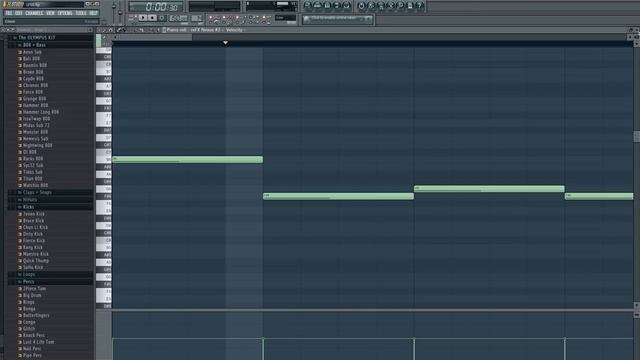Collapse the Percs folder
This screenshot has width=640, height=360.
(51, 282)
